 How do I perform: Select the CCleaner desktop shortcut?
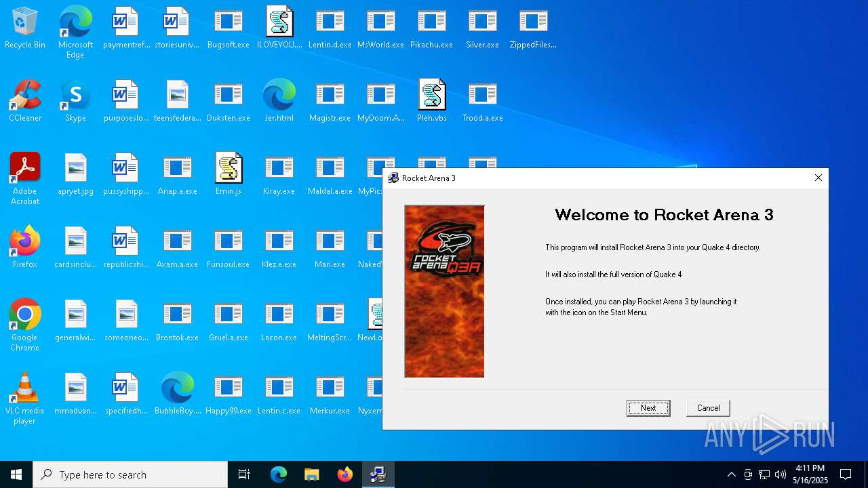25,101
